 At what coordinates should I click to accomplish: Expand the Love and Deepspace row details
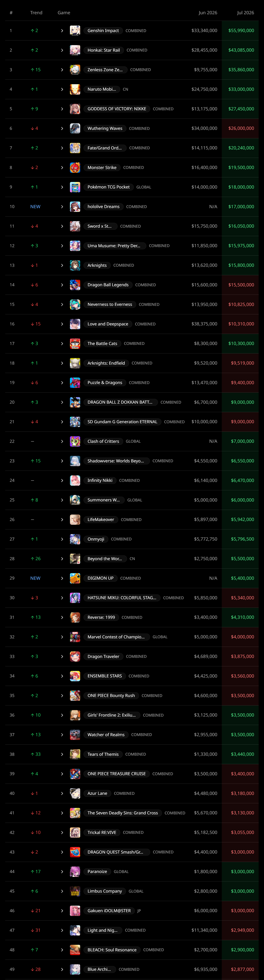pyautogui.click(x=62, y=324)
